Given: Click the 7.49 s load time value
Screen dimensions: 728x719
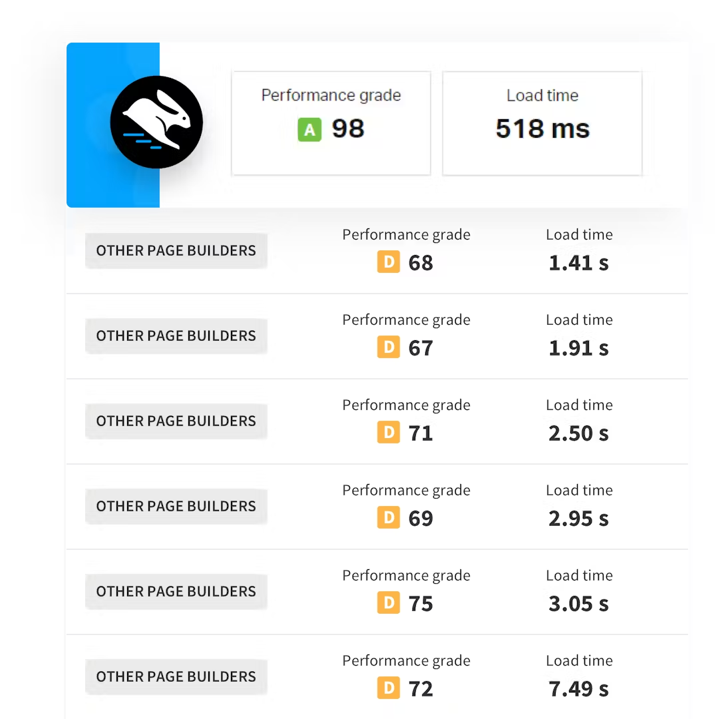Looking at the screenshot, I should (578, 689).
